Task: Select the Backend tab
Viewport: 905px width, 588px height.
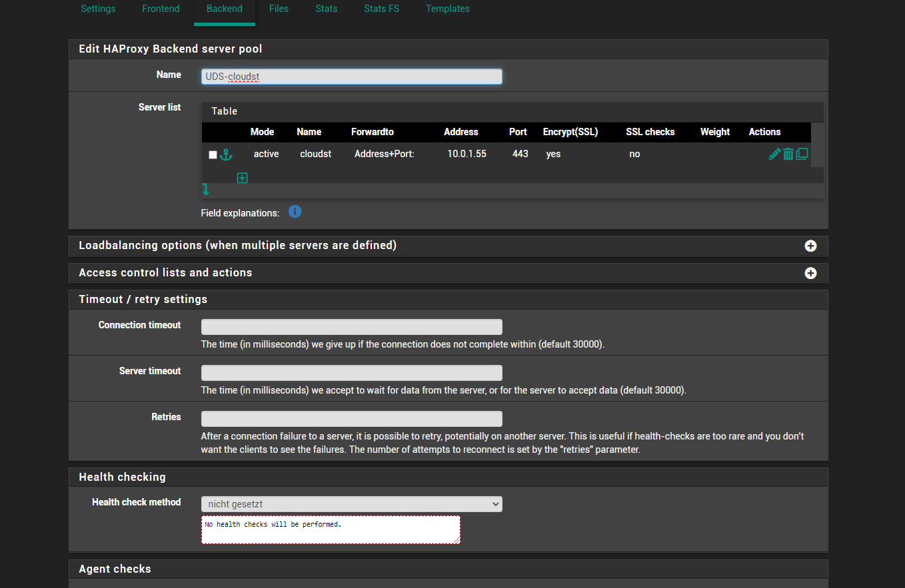Action: click(x=225, y=9)
